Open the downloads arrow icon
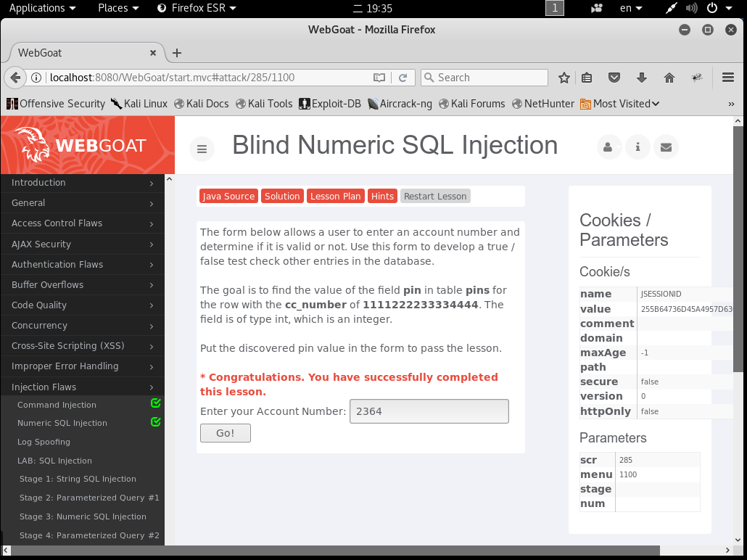This screenshot has width=747, height=560. [x=642, y=78]
